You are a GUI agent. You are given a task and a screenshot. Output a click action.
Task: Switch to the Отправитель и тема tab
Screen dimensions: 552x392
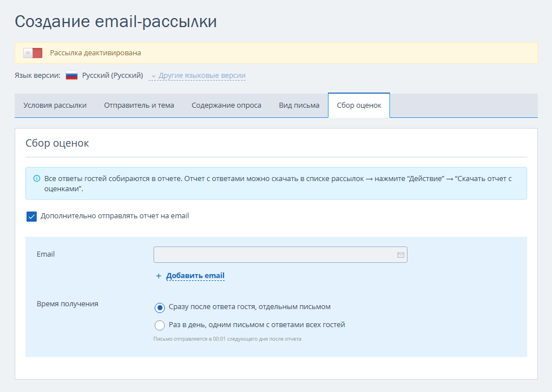[x=139, y=105]
